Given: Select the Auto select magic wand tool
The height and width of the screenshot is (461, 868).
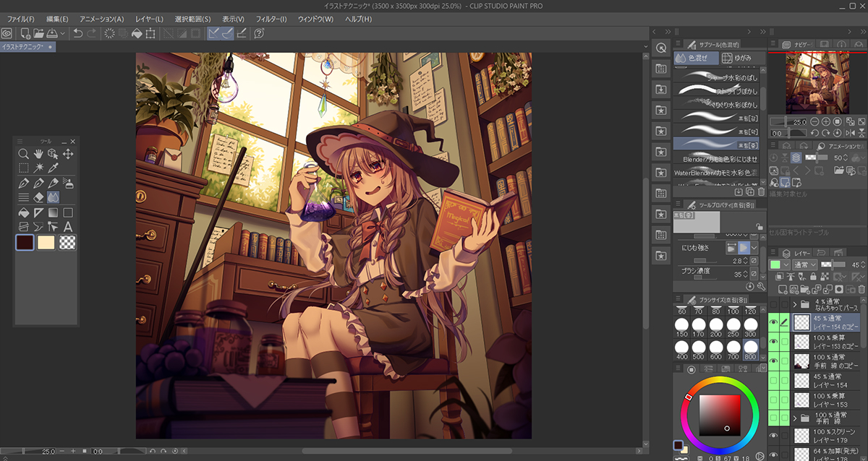Looking at the screenshot, I should click(38, 168).
